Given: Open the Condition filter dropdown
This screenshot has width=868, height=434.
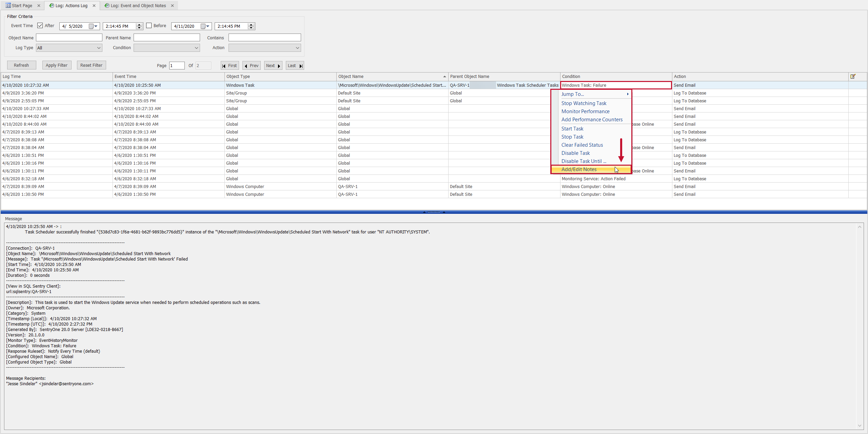Looking at the screenshot, I should [x=196, y=48].
